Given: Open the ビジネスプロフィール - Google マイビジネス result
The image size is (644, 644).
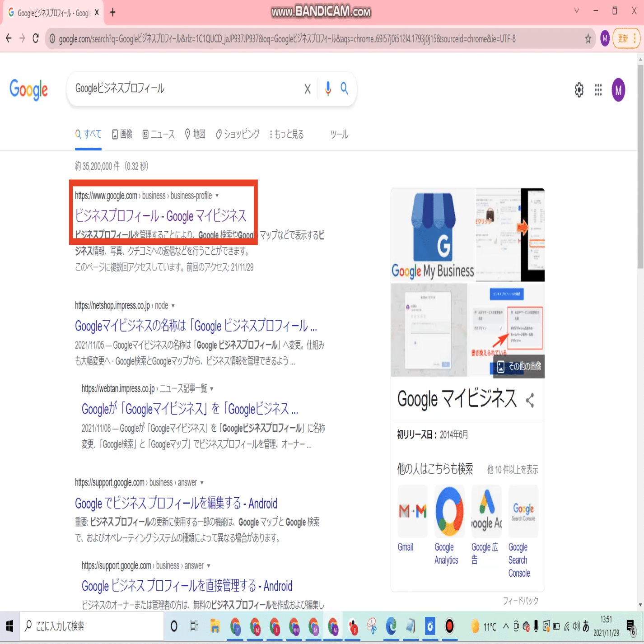Looking at the screenshot, I should 161,216.
